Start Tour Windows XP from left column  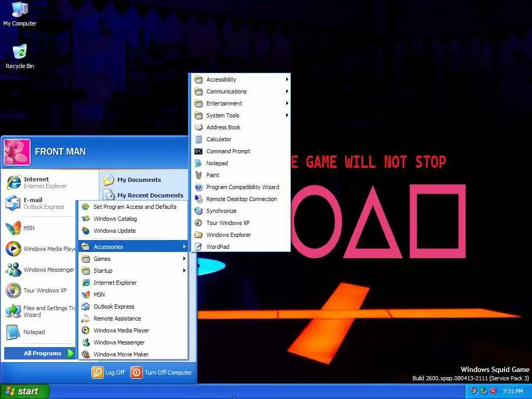point(37,290)
